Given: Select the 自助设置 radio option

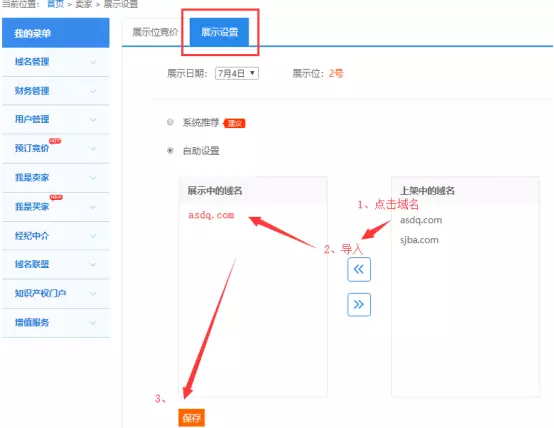Looking at the screenshot, I should (170, 151).
